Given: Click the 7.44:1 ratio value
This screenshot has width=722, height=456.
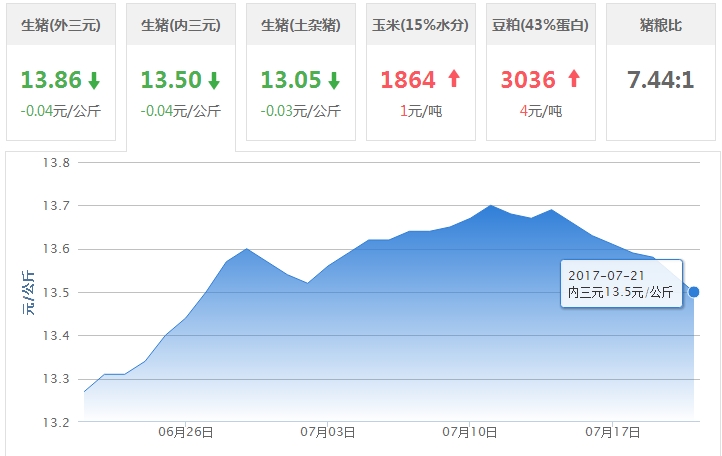Looking at the screenshot, I should 661,79.
